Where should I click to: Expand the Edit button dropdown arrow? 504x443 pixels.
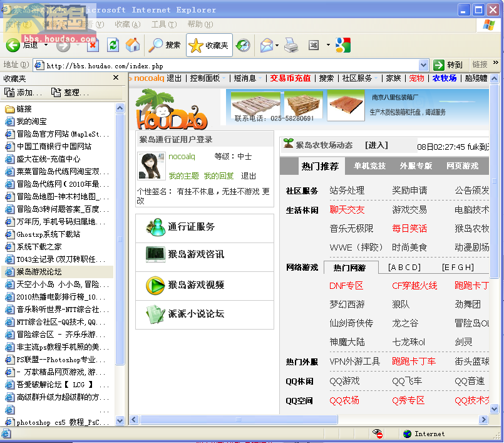coord(328,44)
